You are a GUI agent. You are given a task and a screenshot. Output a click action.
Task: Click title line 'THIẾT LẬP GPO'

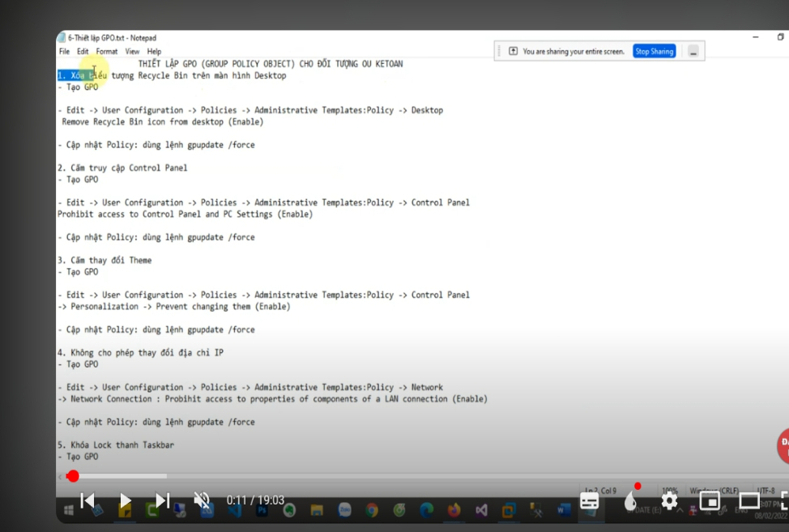(x=271, y=64)
